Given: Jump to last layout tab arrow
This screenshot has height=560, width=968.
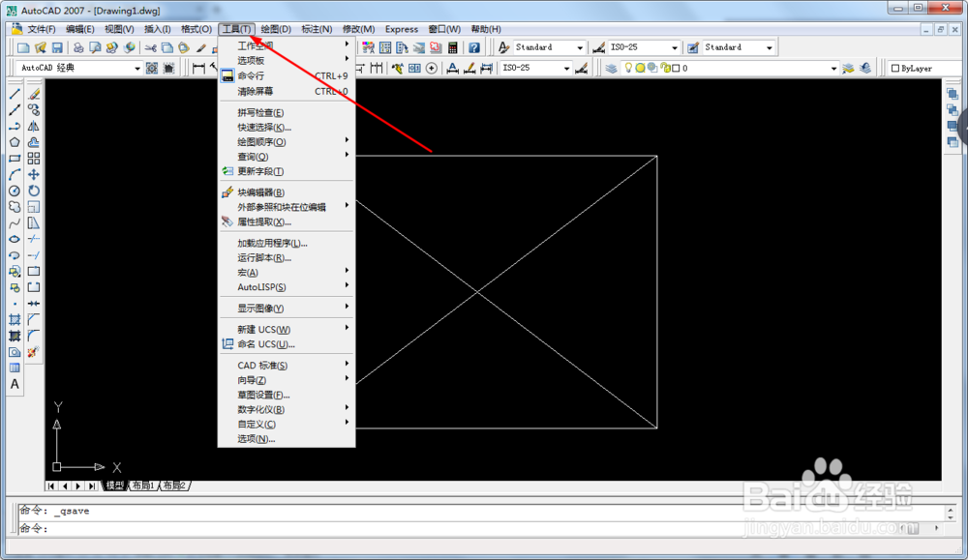Looking at the screenshot, I should point(91,486).
